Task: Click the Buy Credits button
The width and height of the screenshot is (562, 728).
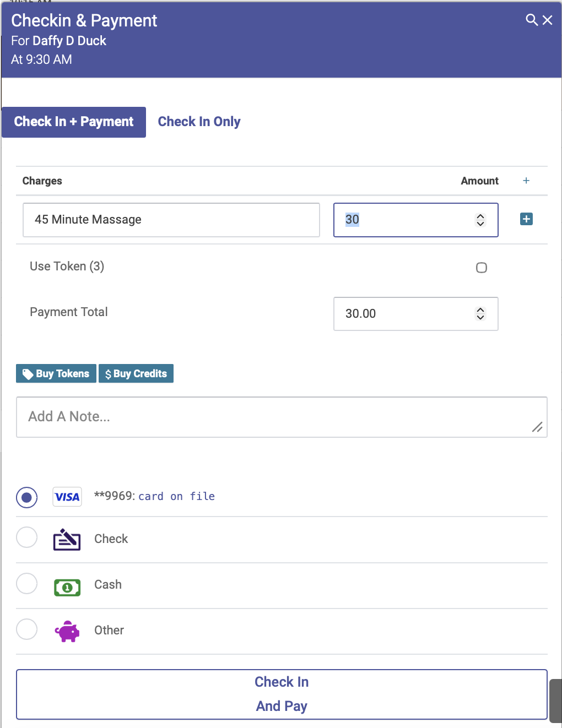Action: click(x=136, y=373)
